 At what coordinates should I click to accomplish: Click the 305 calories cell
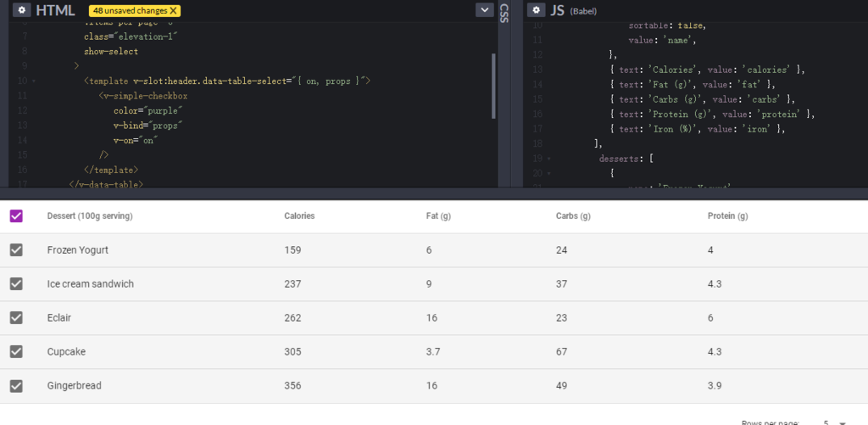292,351
